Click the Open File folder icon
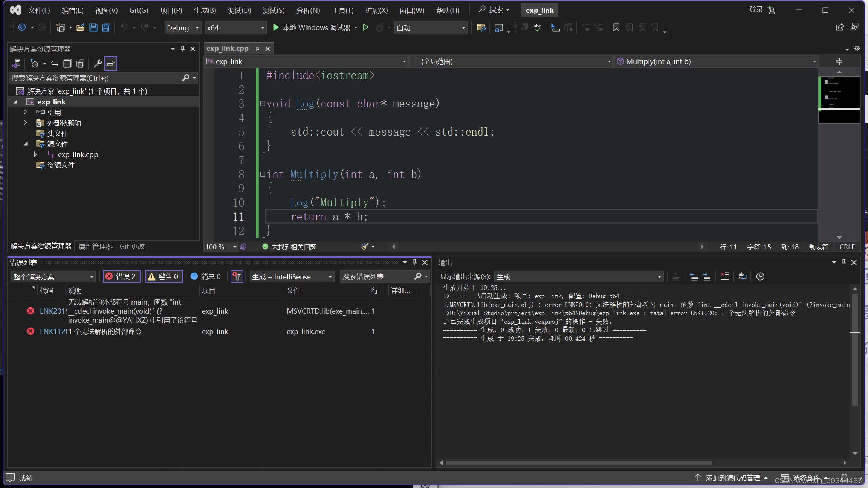This screenshot has width=868, height=488. 80,27
